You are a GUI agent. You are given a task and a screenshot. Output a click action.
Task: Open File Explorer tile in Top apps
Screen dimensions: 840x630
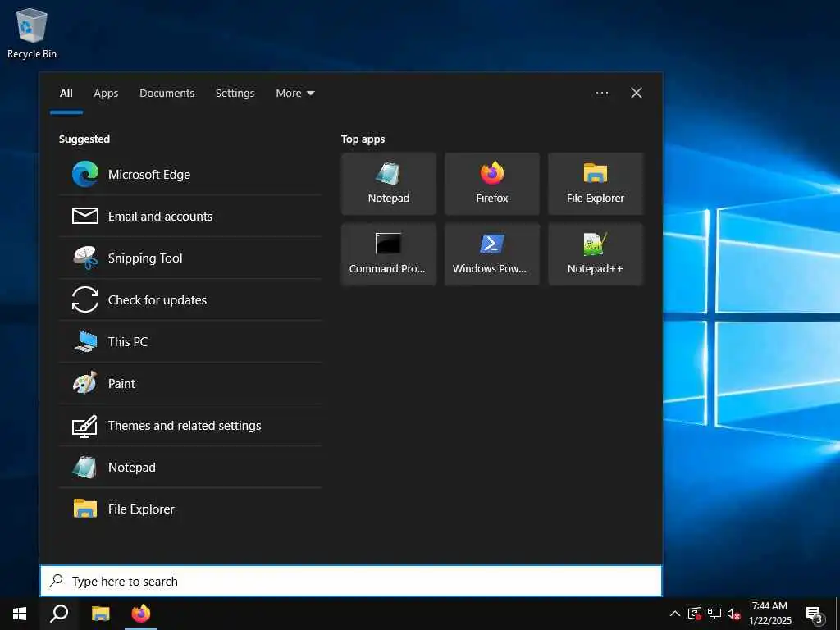coord(596,184)
